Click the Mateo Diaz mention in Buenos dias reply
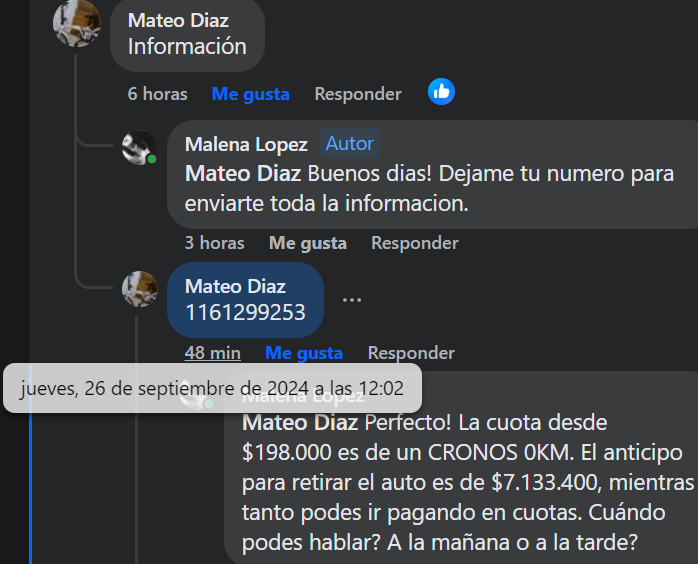Viewport: 698px width, 564px height. click(x=243, y=174)
